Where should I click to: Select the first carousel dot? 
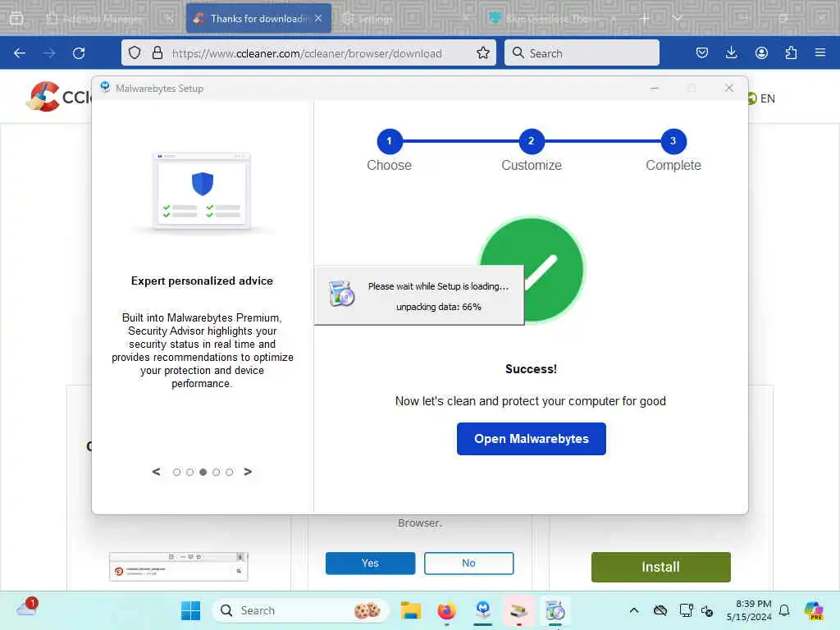coord(177,472)
